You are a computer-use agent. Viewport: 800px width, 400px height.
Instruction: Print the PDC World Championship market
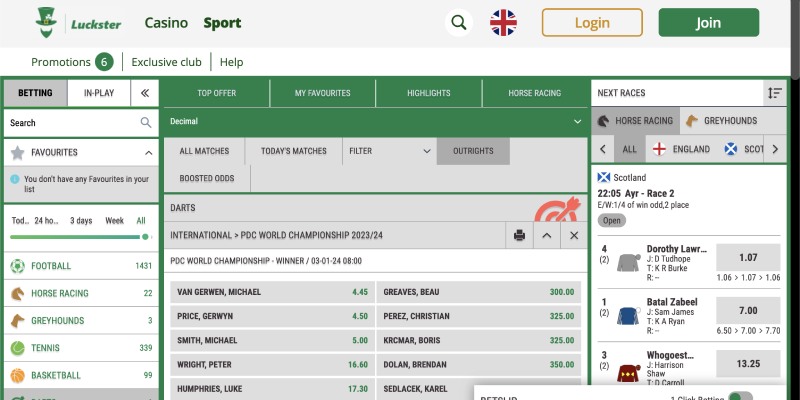[519, 235]
